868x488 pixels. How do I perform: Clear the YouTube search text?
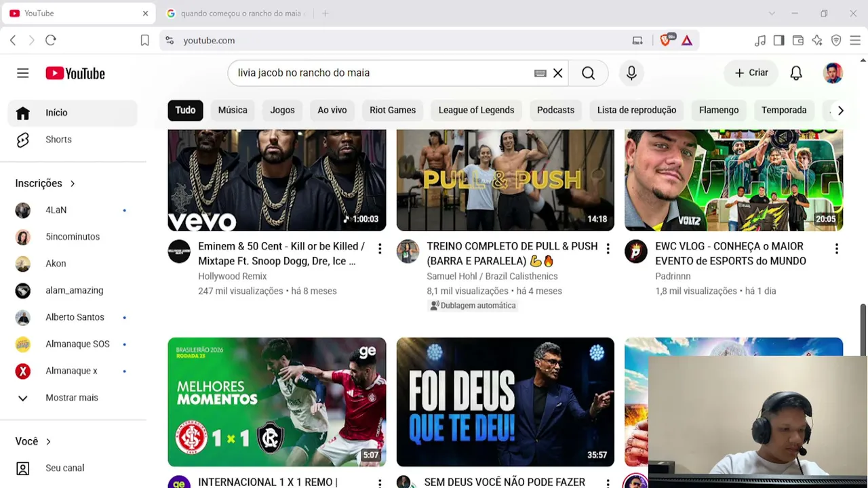(x=558, y=73)
